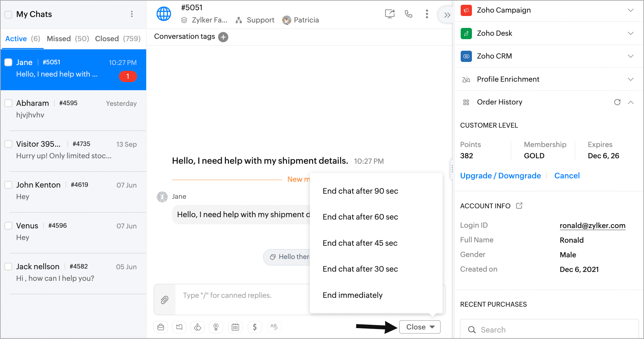Open the calendar scheduling icon
This screenshot has height=339, width=644.
coord(235,327)
